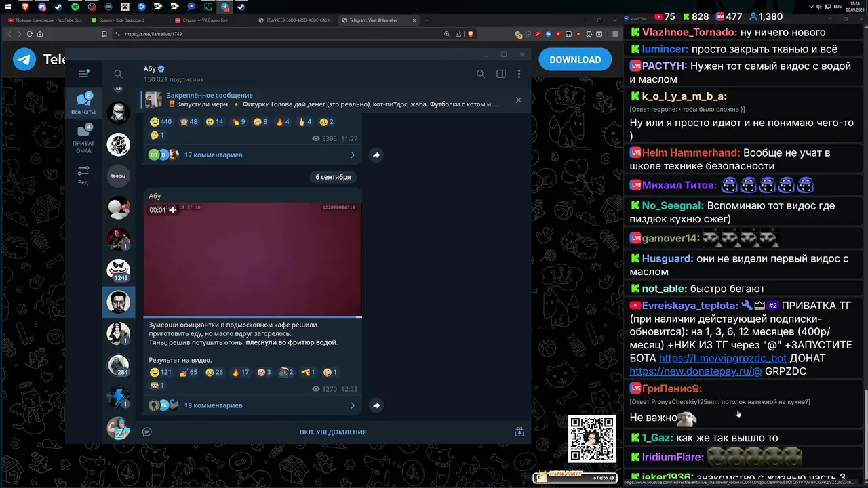Toggle the 121 smiley reaction
Viewport: 868px width, 488px height.
point(161,372)
